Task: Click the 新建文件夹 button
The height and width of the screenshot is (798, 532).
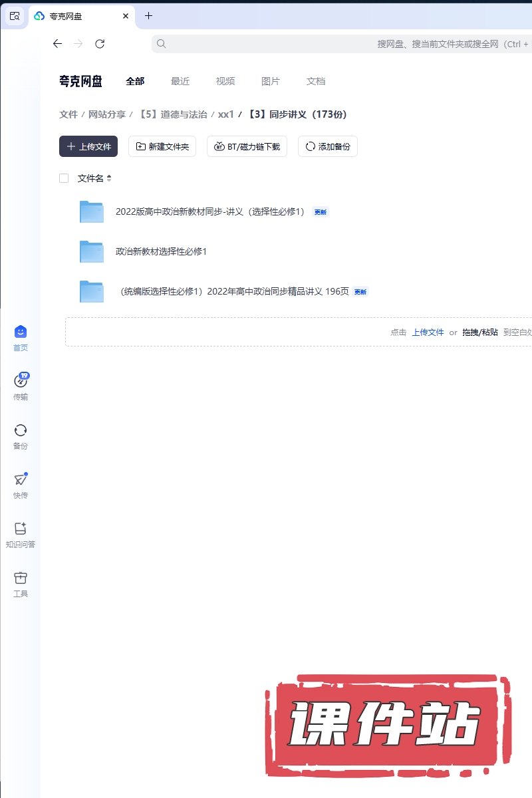Action: coord(162,146)
